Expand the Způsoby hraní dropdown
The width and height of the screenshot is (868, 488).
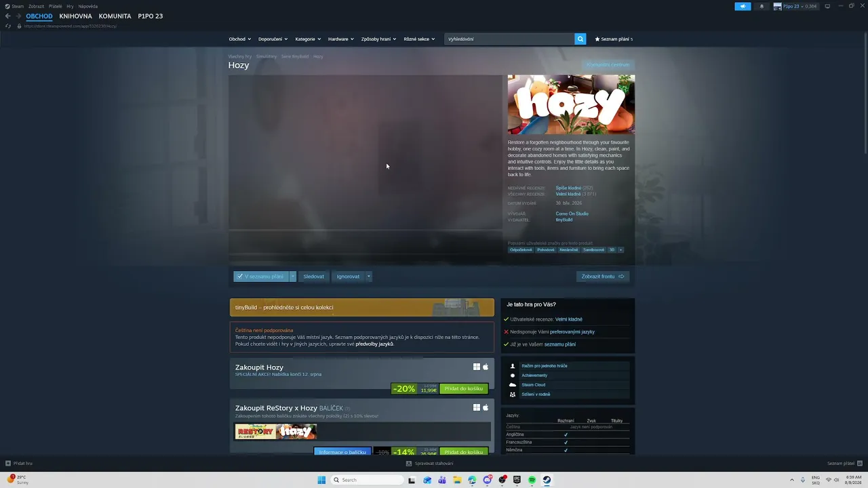379,39
